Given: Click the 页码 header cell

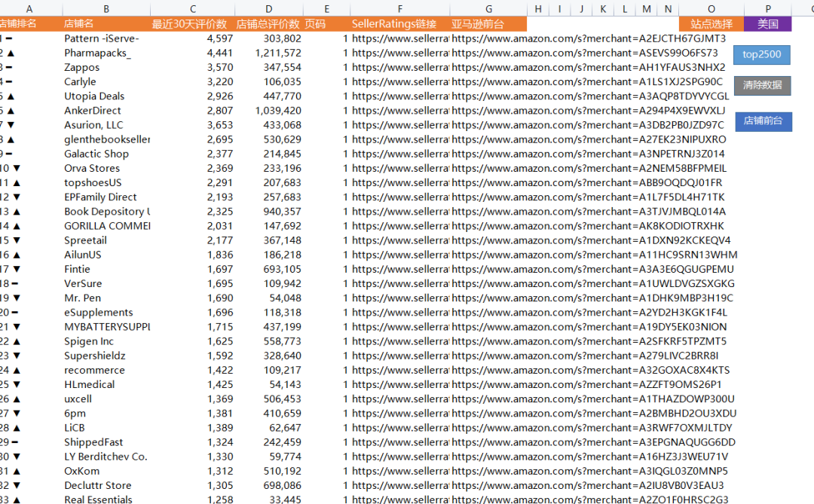Looking at the screenshot, I should click(326, 24).
